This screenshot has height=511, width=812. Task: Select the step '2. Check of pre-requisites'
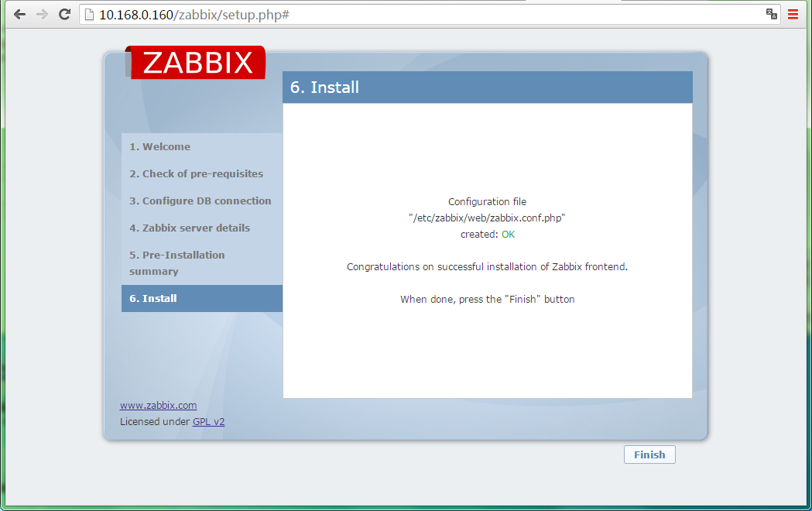202,173
